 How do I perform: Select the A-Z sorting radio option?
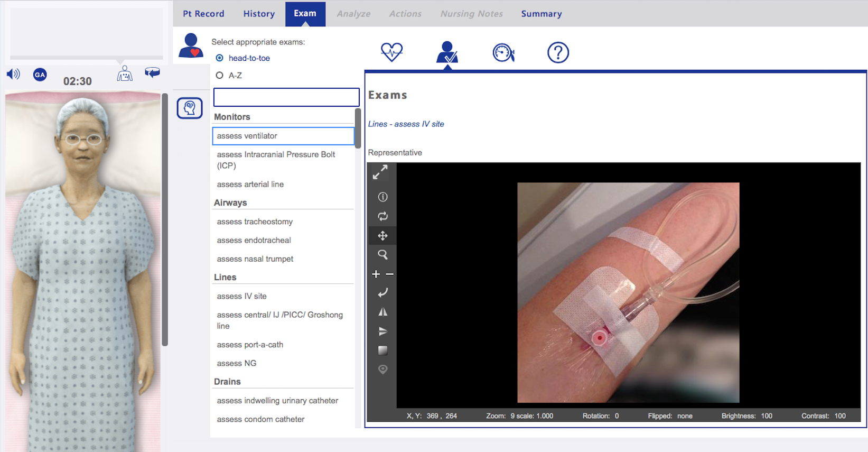point(220,76)
